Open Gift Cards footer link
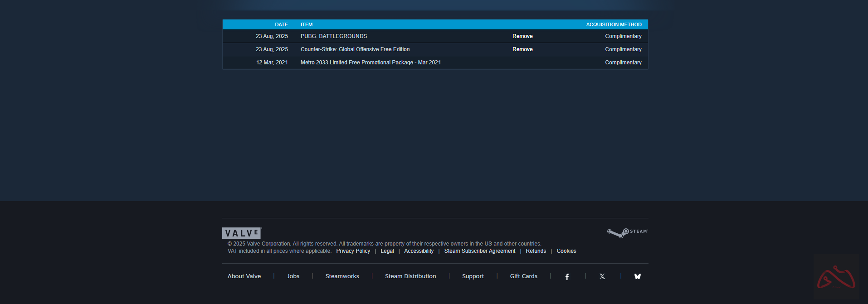 pyautogui.click(x=523, y=276)
